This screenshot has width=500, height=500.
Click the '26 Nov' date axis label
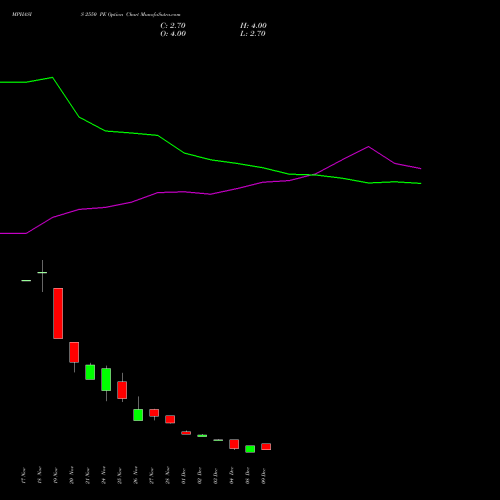click(135, 476)
